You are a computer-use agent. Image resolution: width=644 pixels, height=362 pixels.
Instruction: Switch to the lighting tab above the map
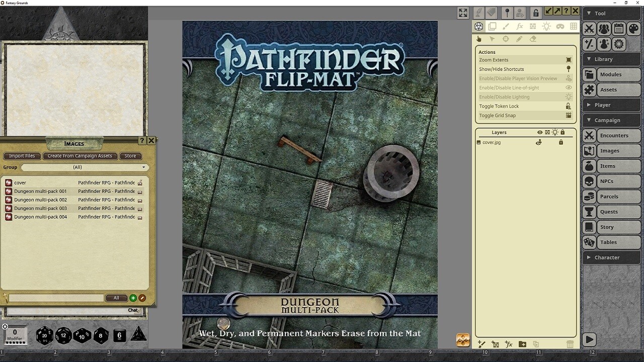pyautogui.click(x=546, y=27)
